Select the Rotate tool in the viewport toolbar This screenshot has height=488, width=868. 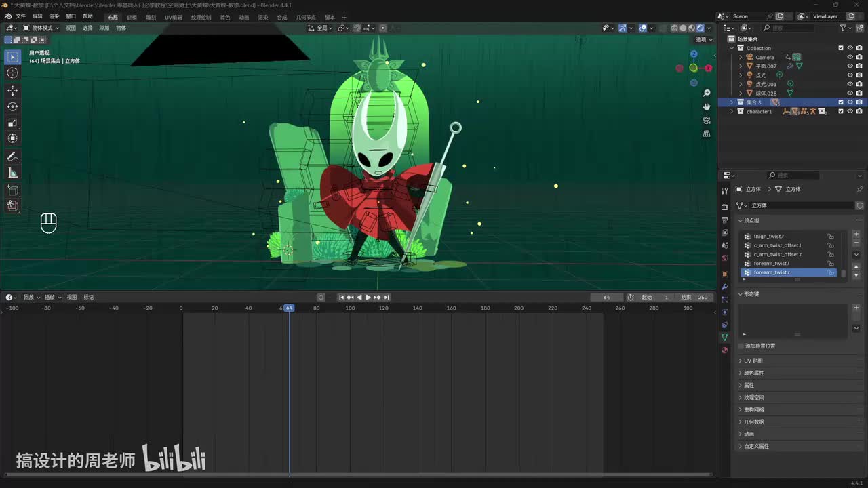click(x=12, y=106)
